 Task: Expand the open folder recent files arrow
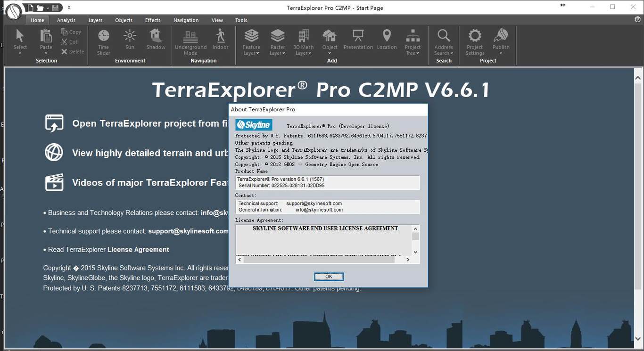(x=48, y=8)
